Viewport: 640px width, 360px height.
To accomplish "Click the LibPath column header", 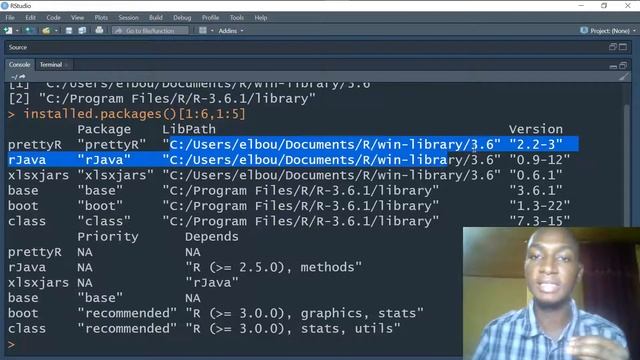I will 189,129.
